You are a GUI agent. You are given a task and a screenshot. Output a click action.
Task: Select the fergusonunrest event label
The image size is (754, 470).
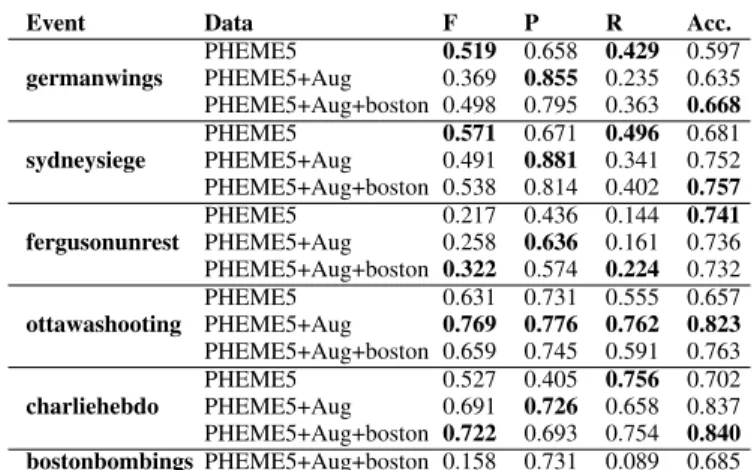point(102,242)
